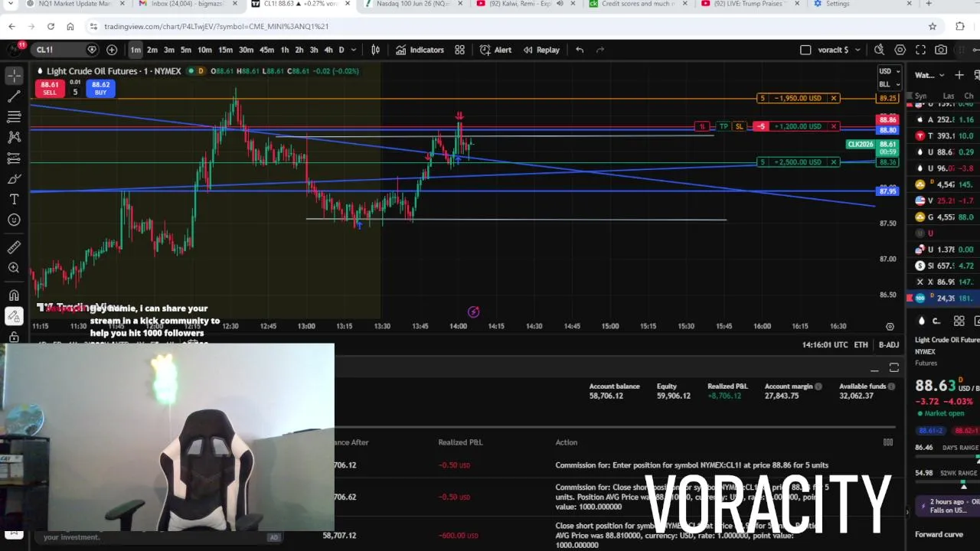Close the -2,500.00 USD order line
Screen dimensions: 980x551
click(834, 161)
